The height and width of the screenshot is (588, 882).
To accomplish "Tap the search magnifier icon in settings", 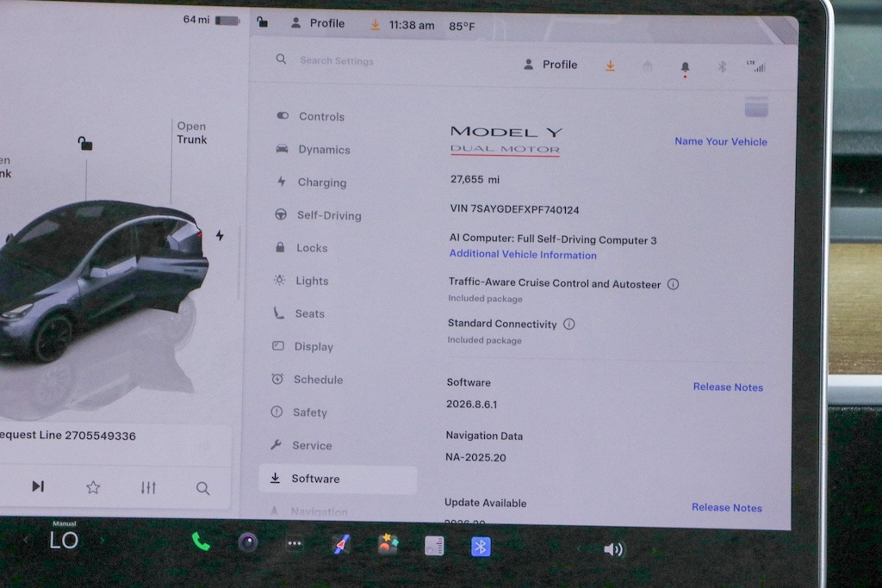I will pyautogui.click(x=282, y=59).
